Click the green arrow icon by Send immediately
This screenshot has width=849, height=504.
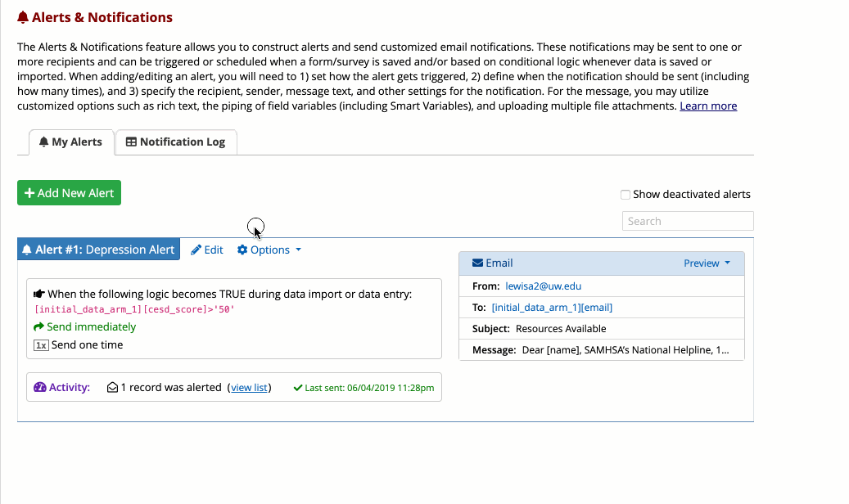[38, 327]
